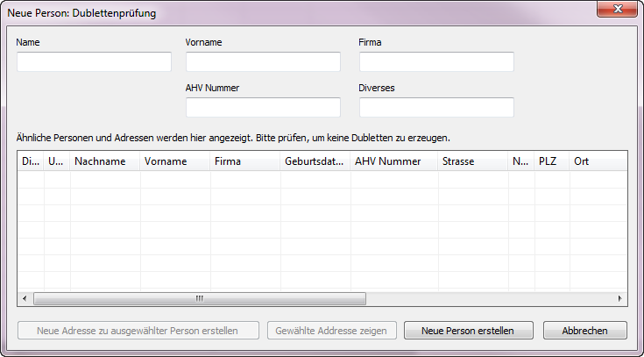Click the Vorname text field
The width and height of the screenshot is (644, 357).
coord(263,61)
